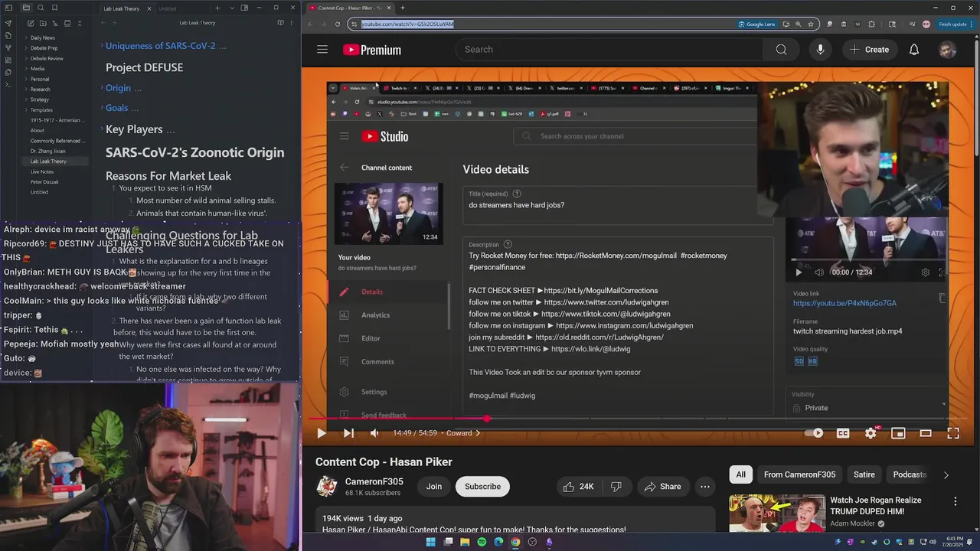Open YouTube notifications bell
The image size is (980, 551).
point(914,50)
